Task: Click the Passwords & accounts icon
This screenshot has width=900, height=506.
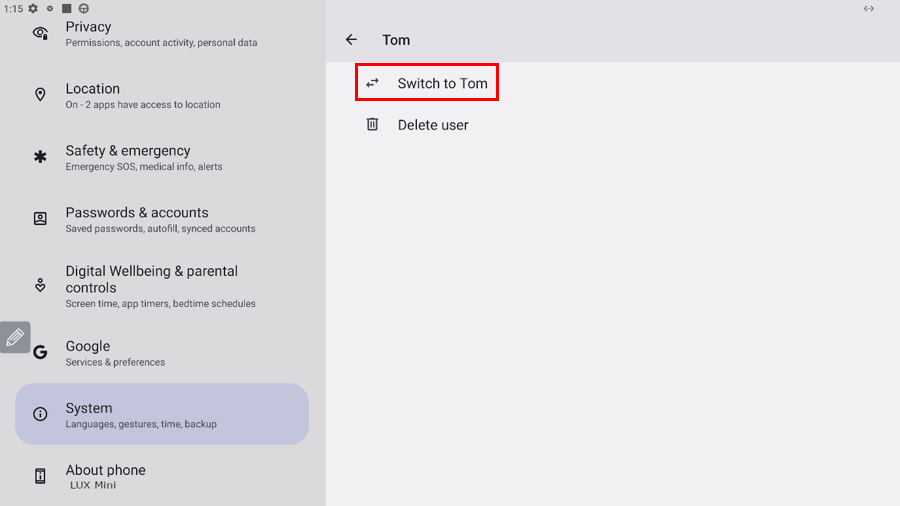Action: [40, 219]
